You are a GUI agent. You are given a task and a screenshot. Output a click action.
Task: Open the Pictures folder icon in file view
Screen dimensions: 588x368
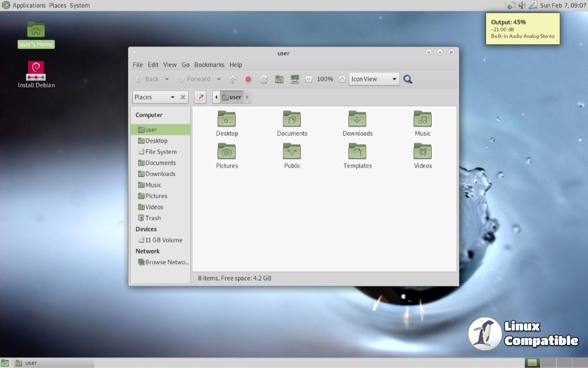[x=226, y=152]
